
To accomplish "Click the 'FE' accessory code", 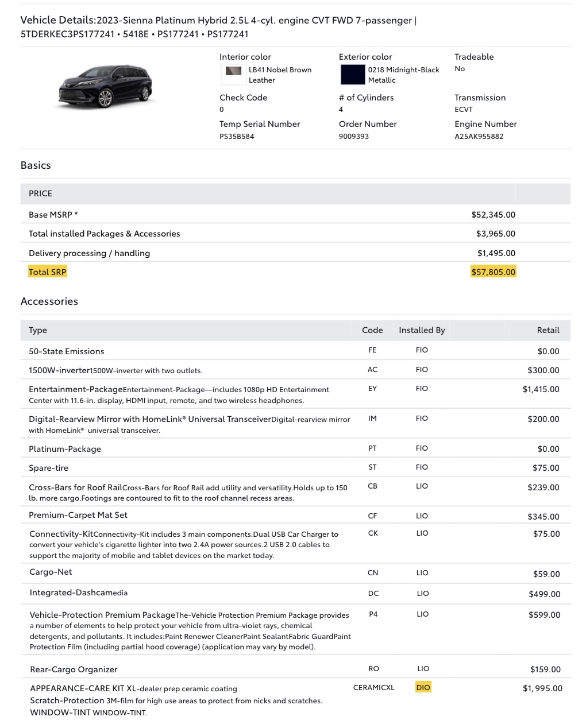I will click(x=372, y=350).
